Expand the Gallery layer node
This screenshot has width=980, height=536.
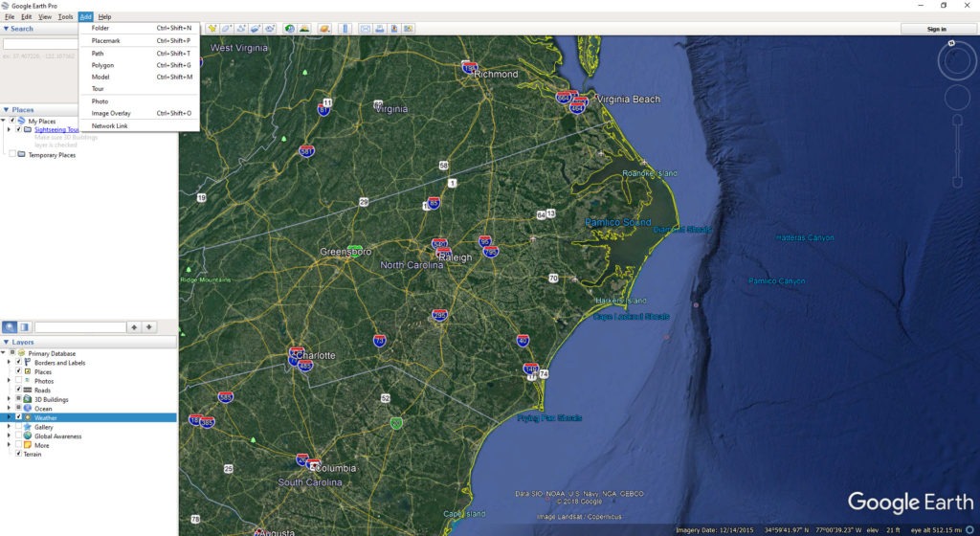[9, 426]
